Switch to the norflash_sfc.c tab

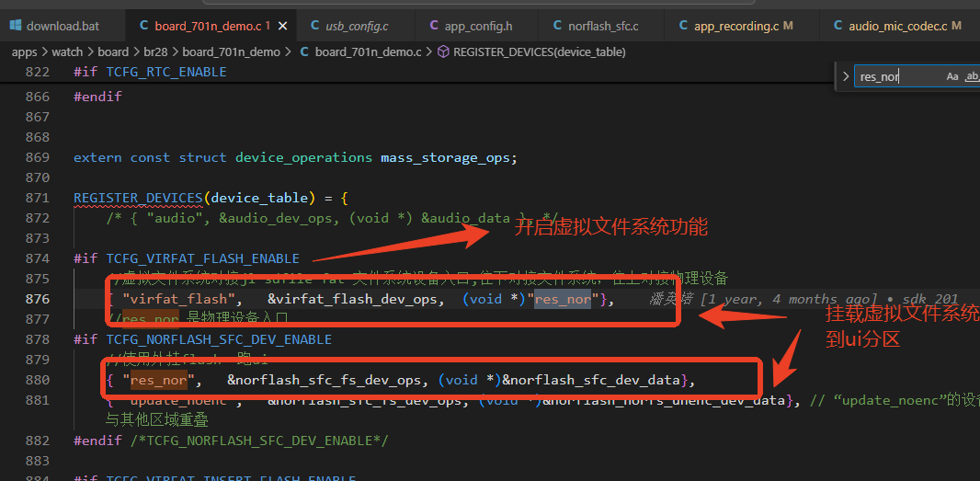tap(602, 26)
